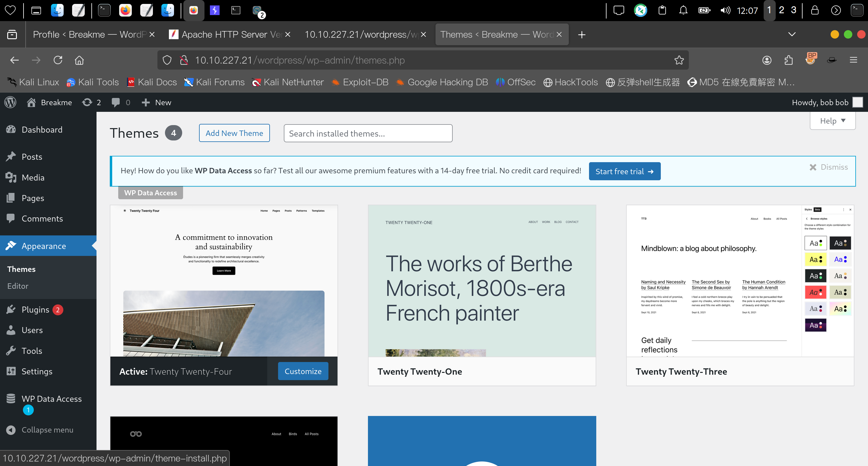Open the Tools menu
Screen dimensions: 868x466
[x=32, y=351]
